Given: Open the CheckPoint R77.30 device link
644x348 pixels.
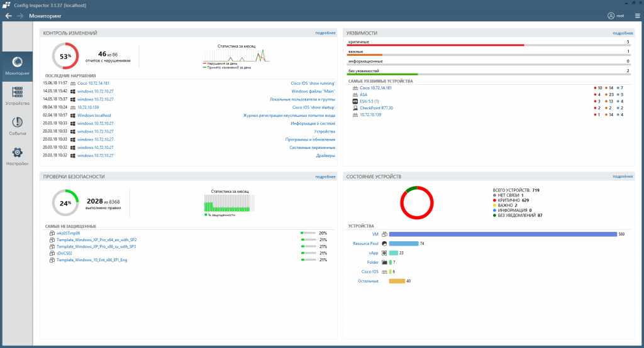Looking at the screenshot, I should tap(376, 108).
